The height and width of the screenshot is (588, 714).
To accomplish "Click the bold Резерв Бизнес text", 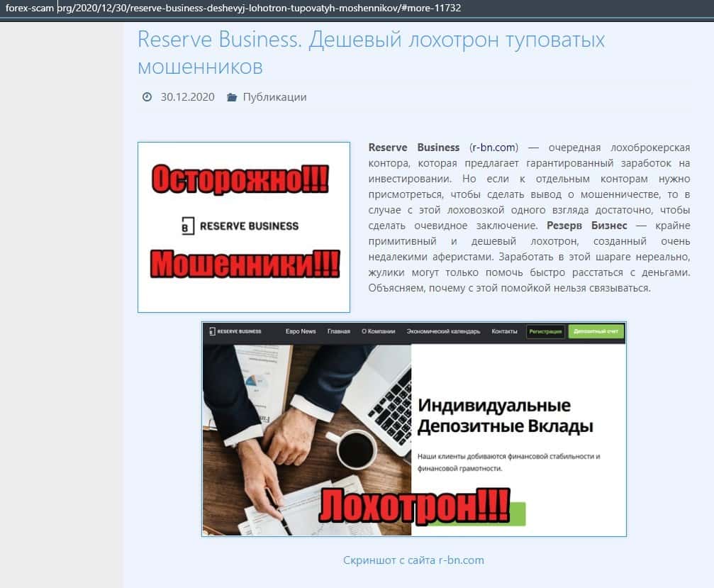I will point(586,226).
